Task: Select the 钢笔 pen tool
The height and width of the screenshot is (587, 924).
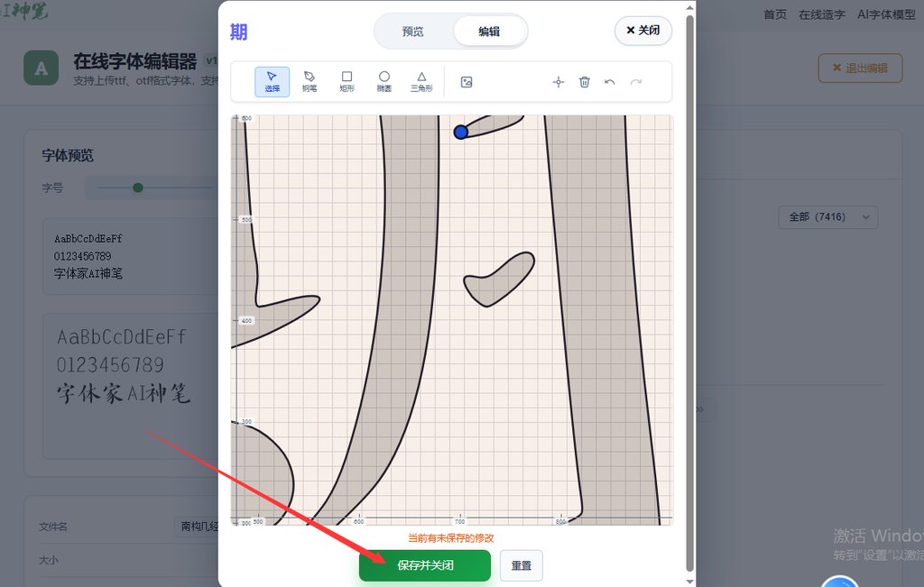Action: pyautogui.click(x=310, y=82)
